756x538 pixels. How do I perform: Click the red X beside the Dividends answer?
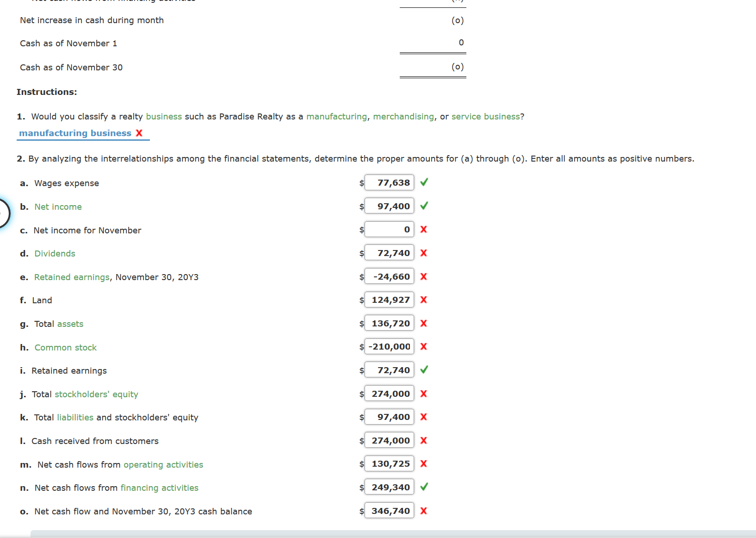click(423, 253)
